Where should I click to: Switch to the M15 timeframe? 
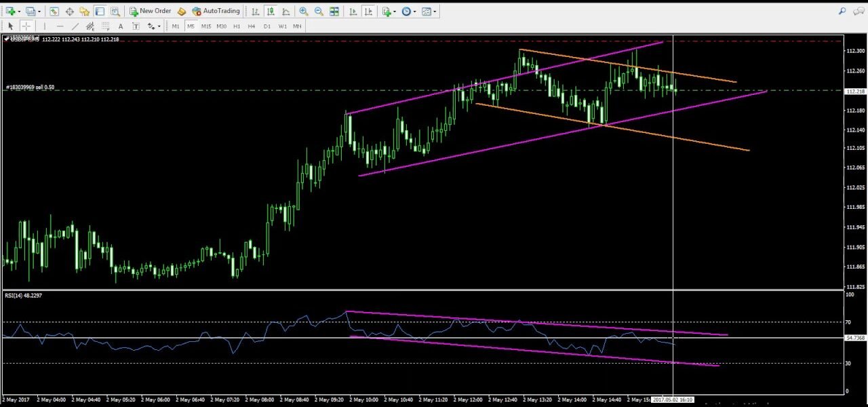pyautogui.click(x=205, y=26)
